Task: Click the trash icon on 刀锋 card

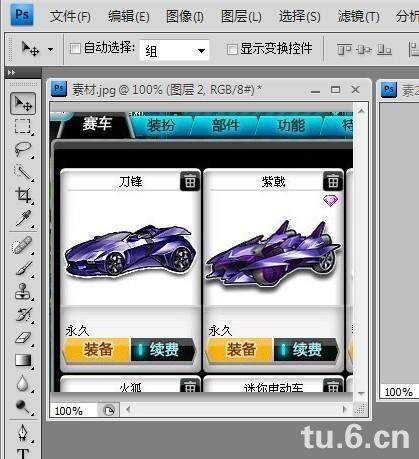Action: pos(190,181)
